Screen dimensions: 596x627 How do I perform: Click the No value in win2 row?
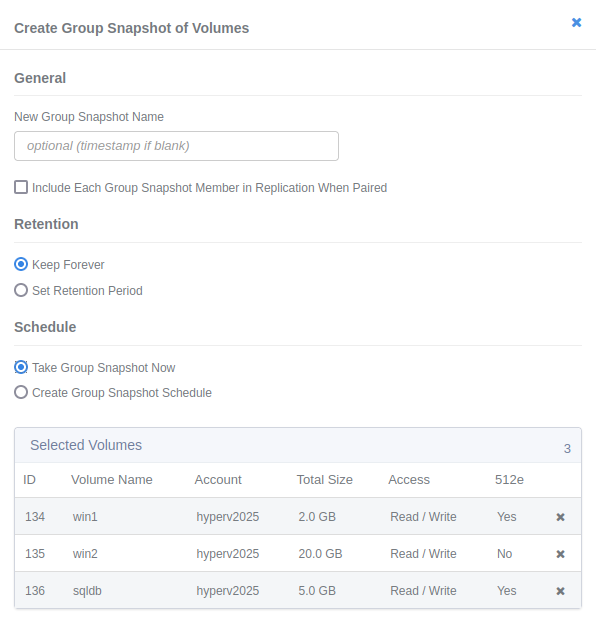[x=504, y=553]
